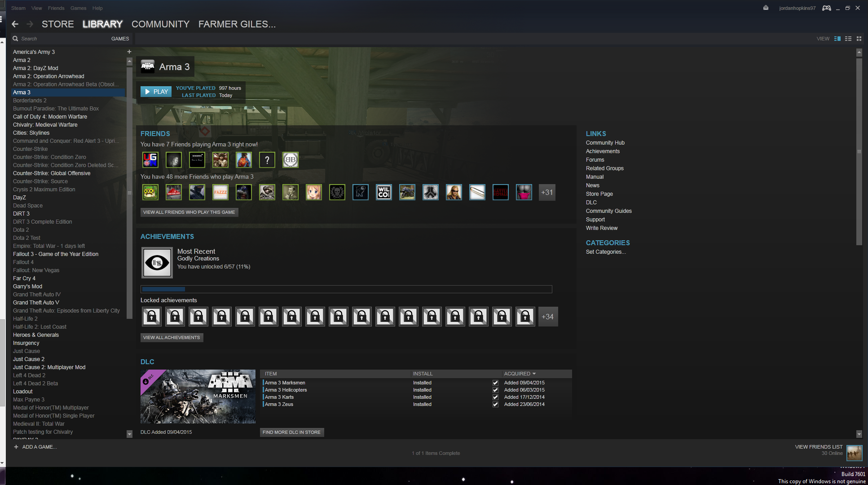Click the back navigation arrow
Screen dimensions: 868x485
pyautogui.click(x=15, y=24)
